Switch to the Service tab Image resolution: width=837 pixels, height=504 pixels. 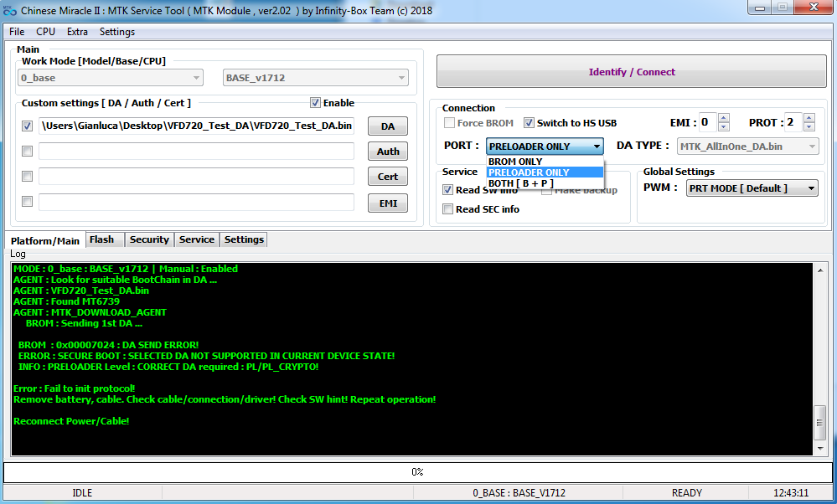196,240
